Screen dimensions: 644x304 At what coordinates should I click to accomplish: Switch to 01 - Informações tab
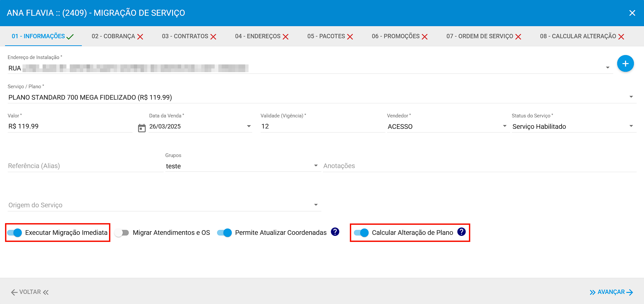tap(43, 36)
